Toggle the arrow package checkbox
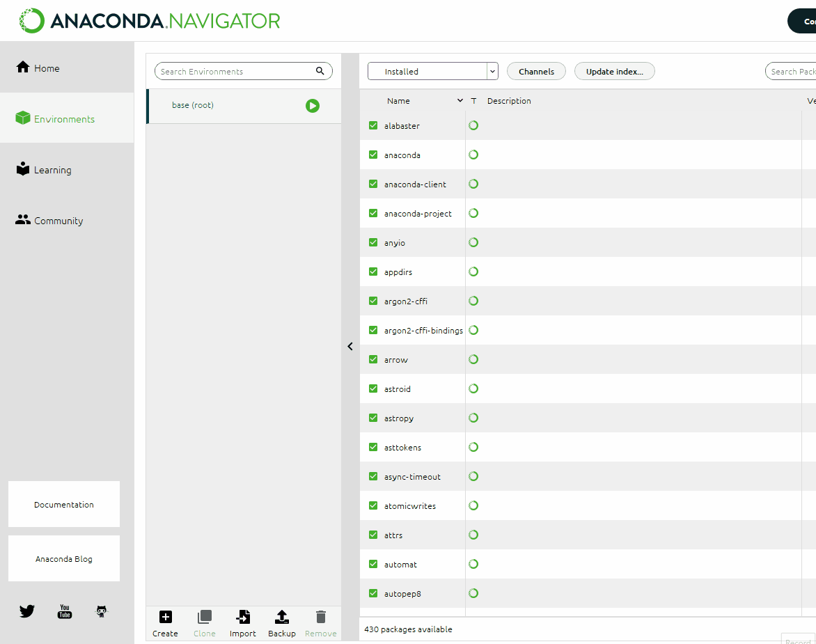The image size is (816, 644). click(373, 359)
